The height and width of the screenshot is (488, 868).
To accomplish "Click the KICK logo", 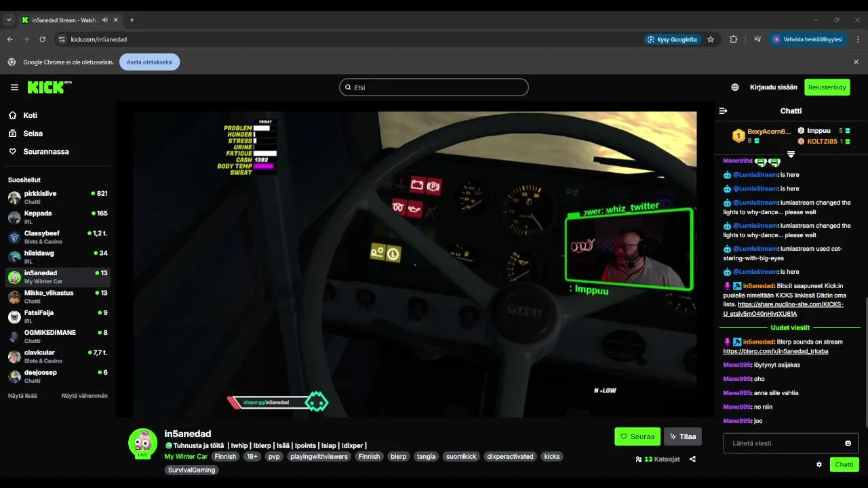I will (x=50, y=87).
